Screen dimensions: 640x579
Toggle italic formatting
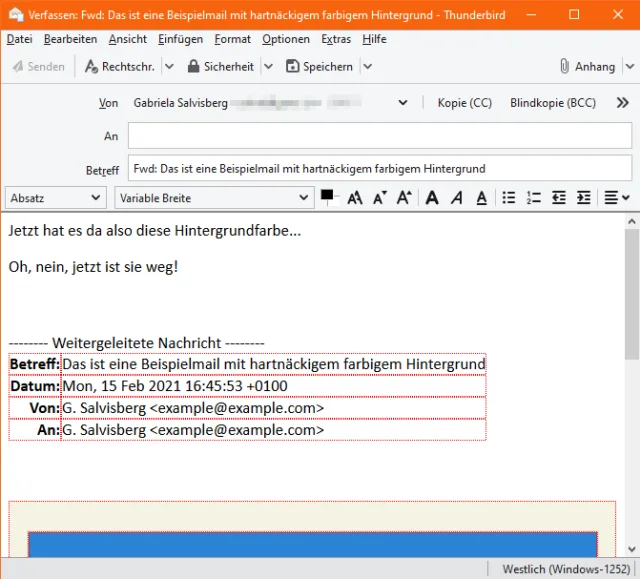point(456,198)
